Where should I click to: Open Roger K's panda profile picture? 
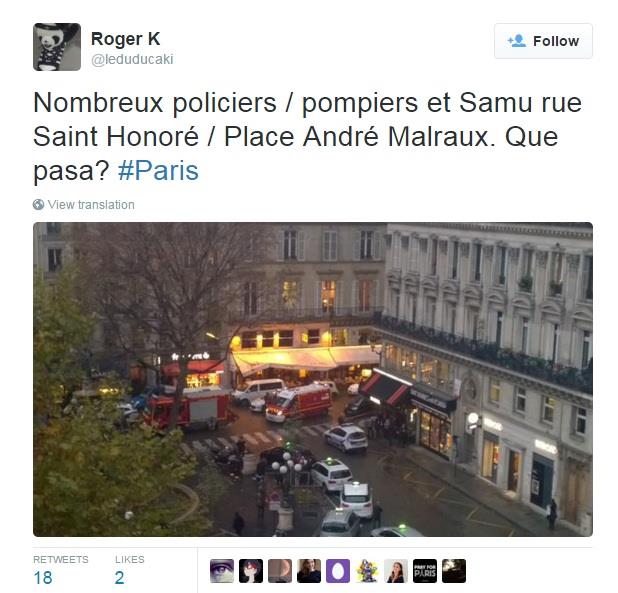[57, 47]
